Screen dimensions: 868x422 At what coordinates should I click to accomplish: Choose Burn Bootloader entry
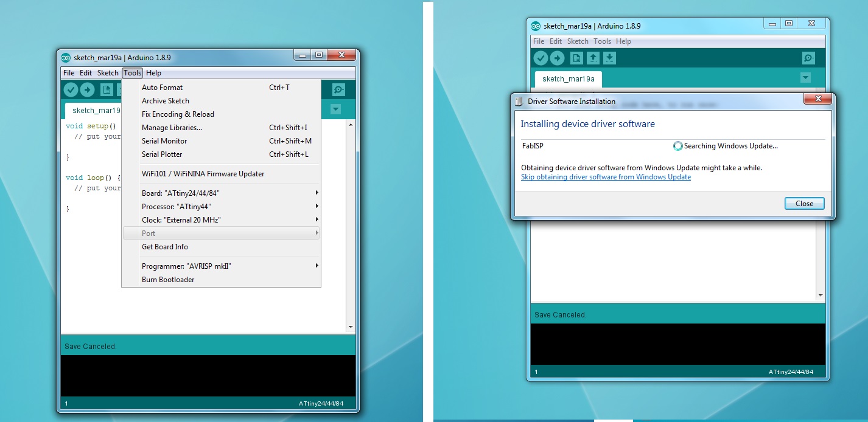tap(222, 280)
